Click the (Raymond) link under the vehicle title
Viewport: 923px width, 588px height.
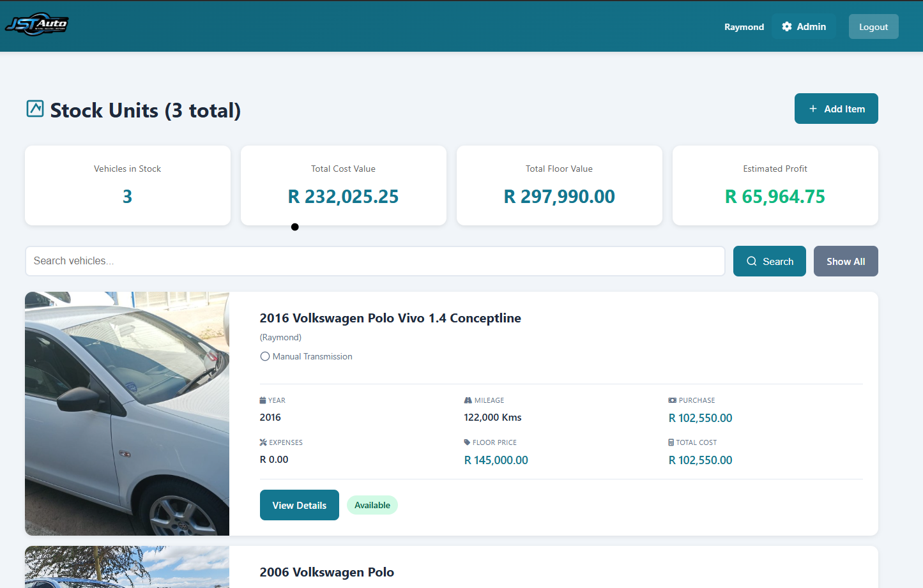point(280,337)
